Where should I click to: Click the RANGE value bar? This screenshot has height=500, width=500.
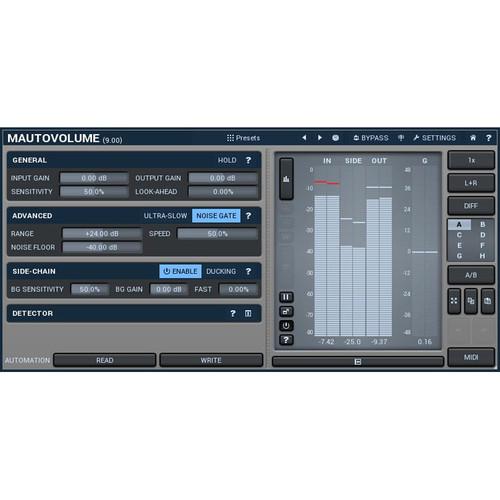coord(102,234)
